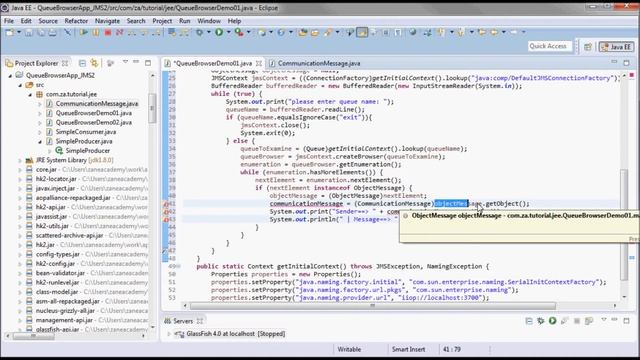Expand the core.jar entry
The image size is (640, 360).
coord(20,170)
